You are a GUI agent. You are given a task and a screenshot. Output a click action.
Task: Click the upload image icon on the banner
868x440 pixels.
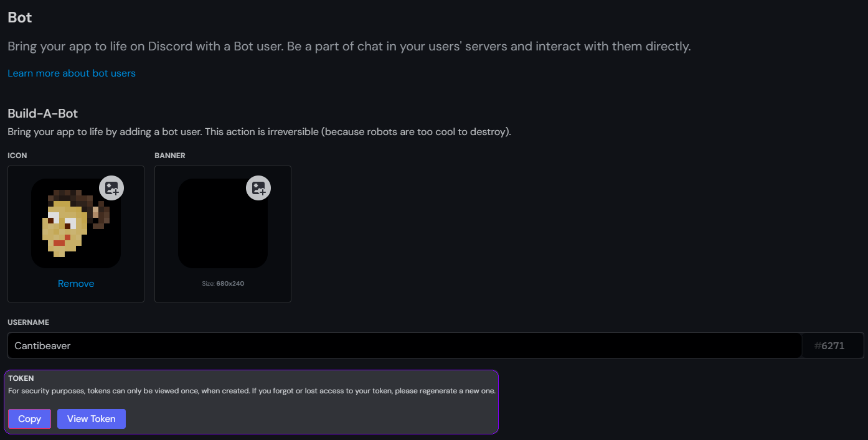pyautogui.click(x=258, y=188)
